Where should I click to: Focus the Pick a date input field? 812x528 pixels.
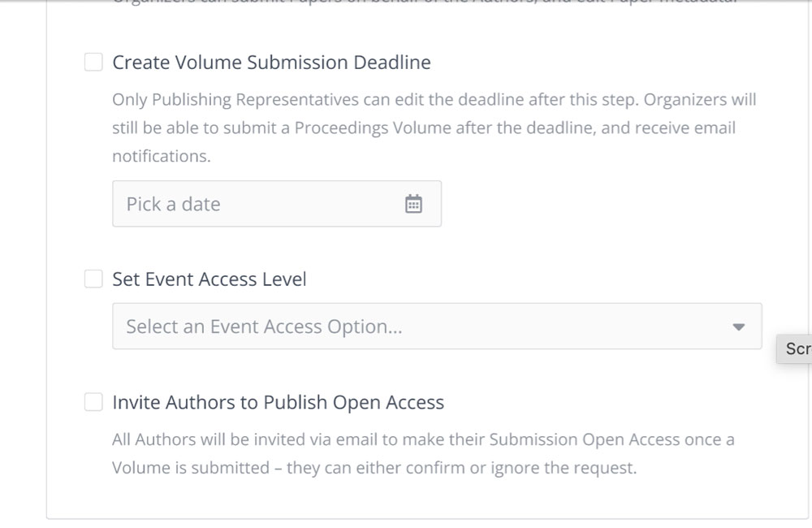[277, 204]
